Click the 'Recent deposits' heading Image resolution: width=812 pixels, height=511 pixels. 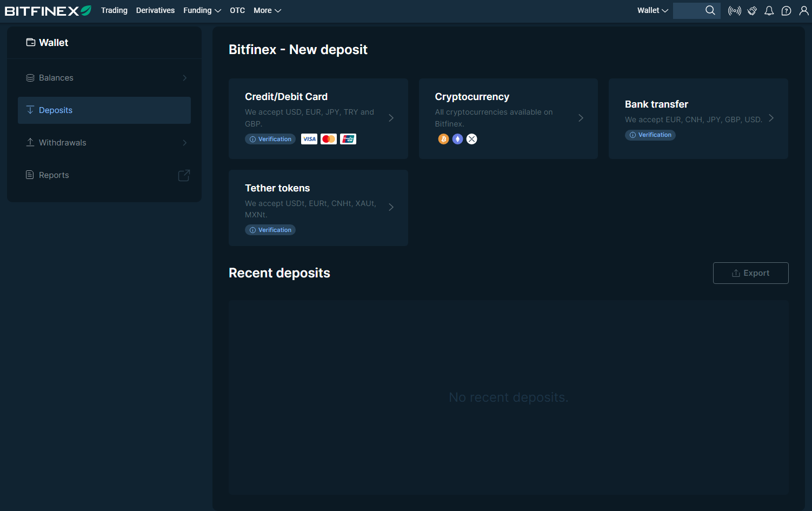[279, 273]
